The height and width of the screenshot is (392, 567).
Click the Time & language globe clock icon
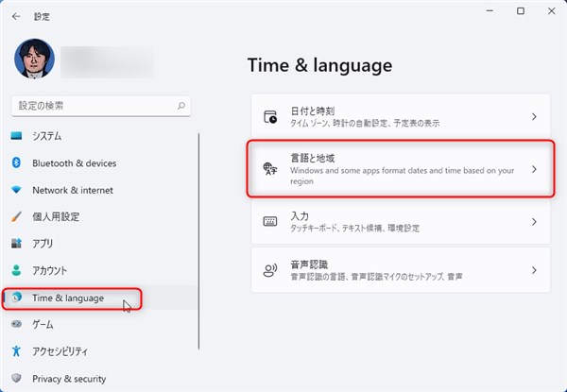click(x=16, y=298)
